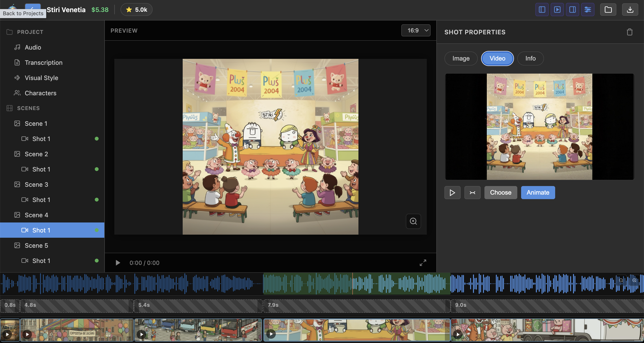Click the Animate button
The width and height of the screenshot is (644, 343).
[538, 192]
